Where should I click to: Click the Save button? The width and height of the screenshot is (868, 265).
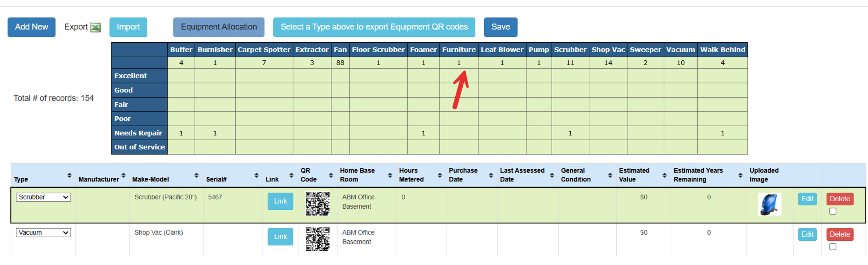(501, 27)
